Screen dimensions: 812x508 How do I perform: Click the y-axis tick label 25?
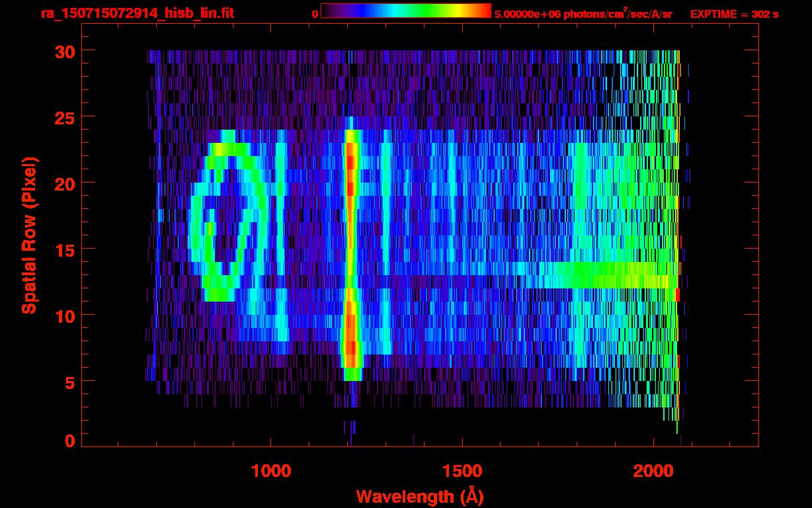[65, 117]
